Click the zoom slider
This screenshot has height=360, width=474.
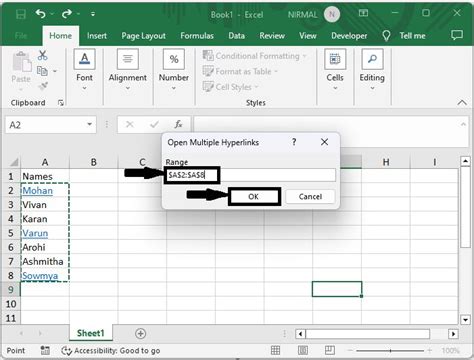click(x=390, y=351)
